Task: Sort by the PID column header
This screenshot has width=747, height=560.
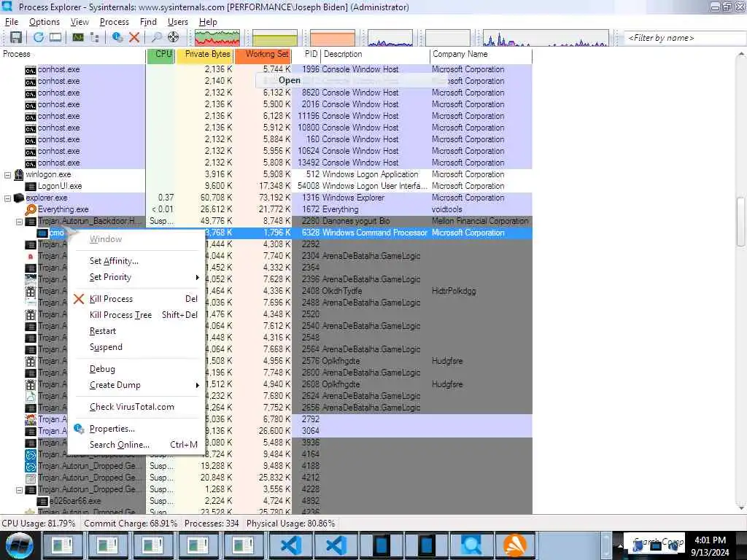Action: 306,54
